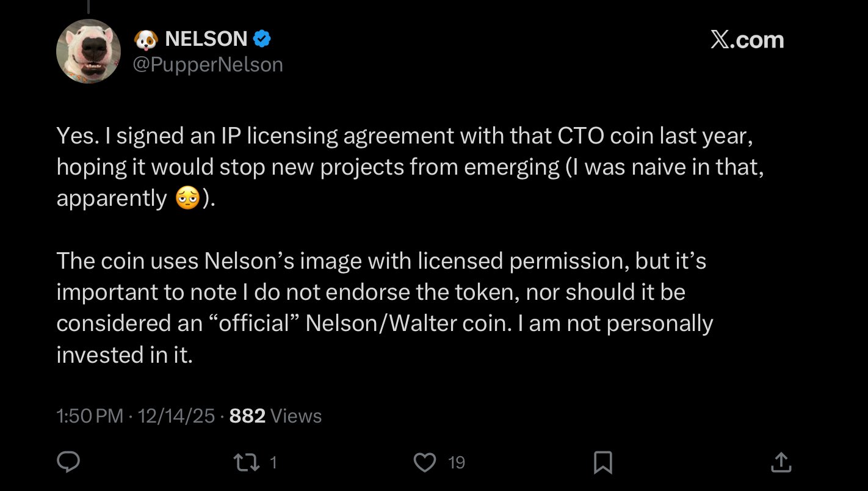Click the like count of 19

pyautogui.click(x=457, y=463)
